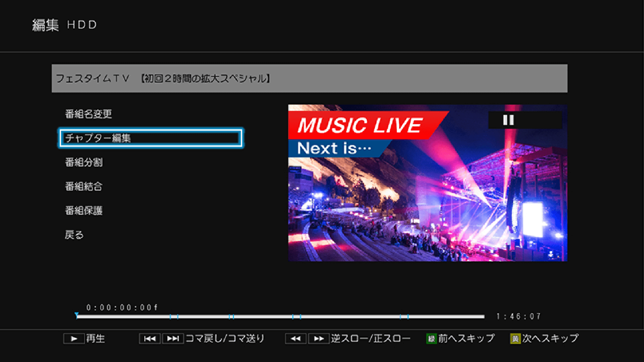Click the last chapter marker on timeline

pyautogui.click(x=408, y=316)
